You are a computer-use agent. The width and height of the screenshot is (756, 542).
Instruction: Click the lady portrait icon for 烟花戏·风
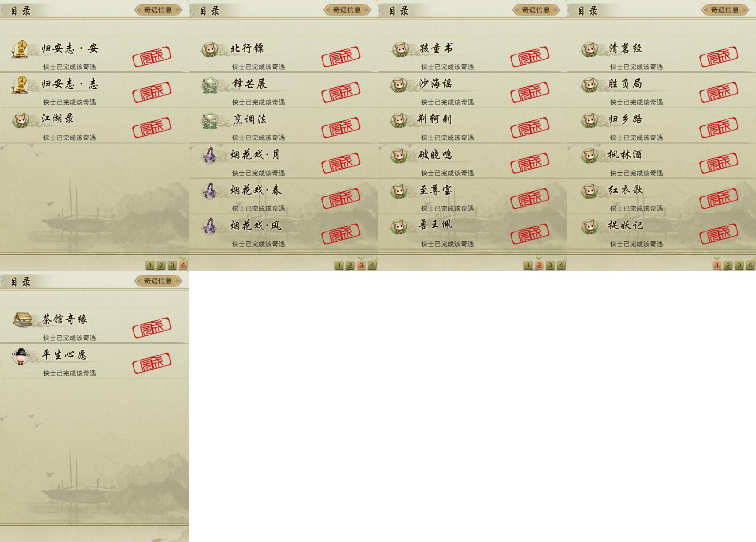tap(209, 226)
